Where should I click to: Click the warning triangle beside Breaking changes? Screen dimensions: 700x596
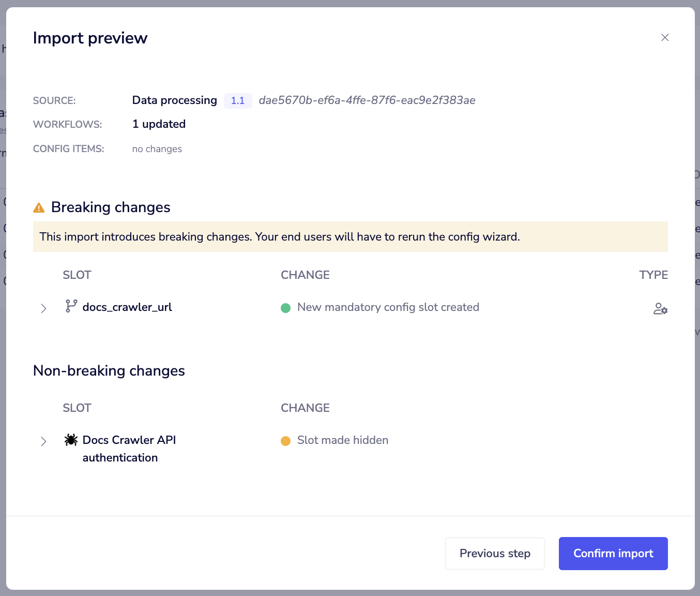tap(39, 207)
